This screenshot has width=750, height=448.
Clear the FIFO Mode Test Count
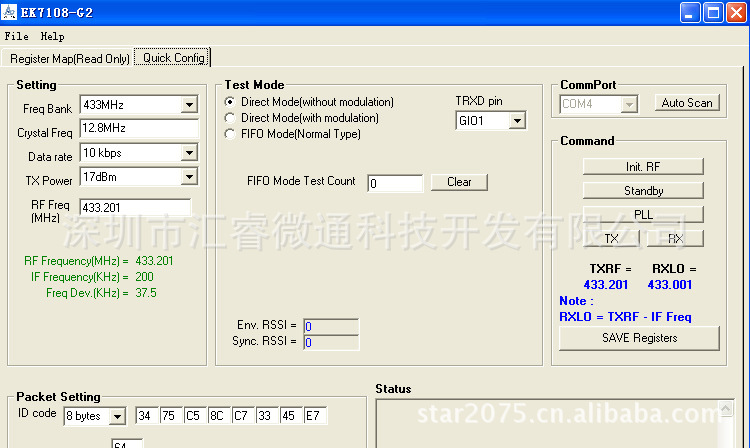tap(459, 182)
